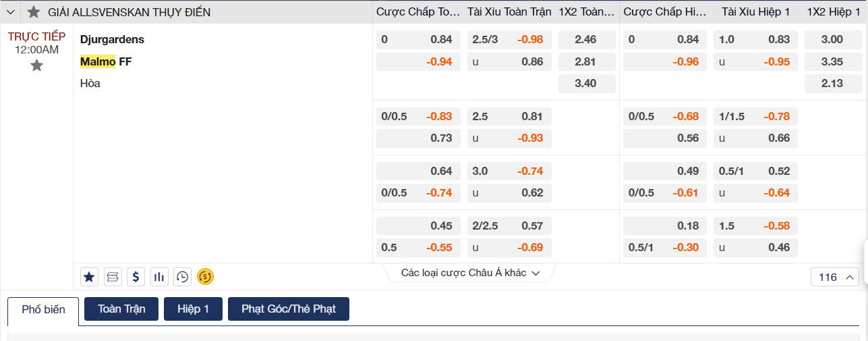Star the Djurgardens match under kickoff time
The width and height of the screenshot is (868, 341).
pos(36,65)
